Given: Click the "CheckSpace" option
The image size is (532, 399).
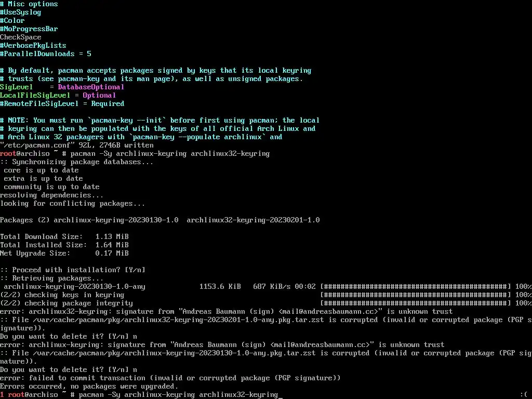Looking at the screenshot, I should [x=20, y=37].
